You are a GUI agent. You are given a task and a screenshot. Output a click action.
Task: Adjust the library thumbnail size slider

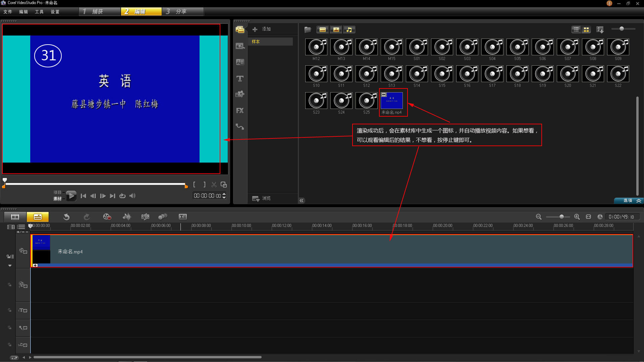coord(622,29)
